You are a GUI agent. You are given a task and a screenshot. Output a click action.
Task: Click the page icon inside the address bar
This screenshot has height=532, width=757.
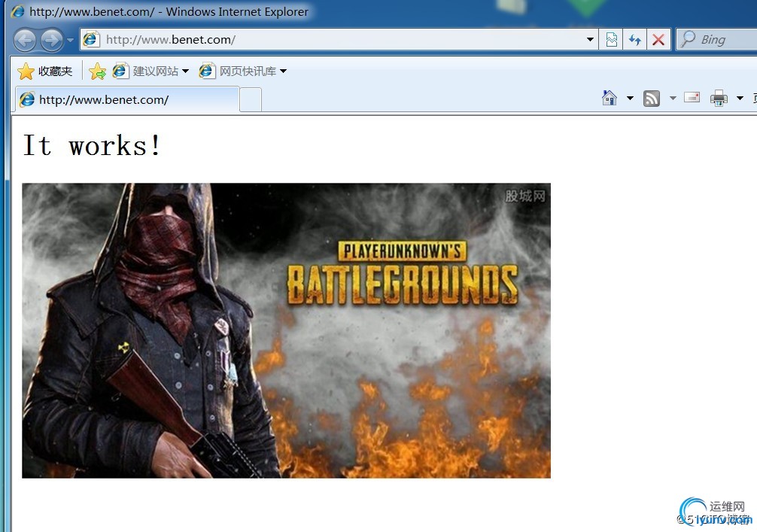pyautogui.click(x=90, y=39)
